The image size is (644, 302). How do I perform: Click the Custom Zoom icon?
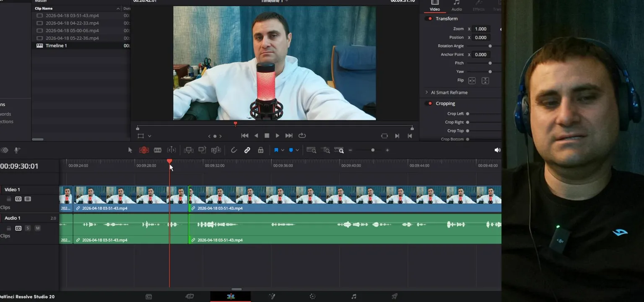(x=340, y=150)
